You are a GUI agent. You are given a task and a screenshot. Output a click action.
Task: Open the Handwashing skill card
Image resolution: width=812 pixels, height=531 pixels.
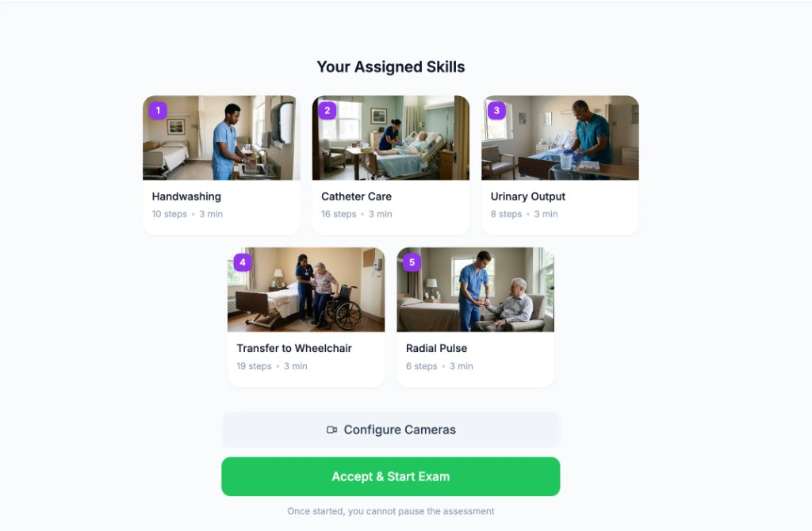(x=220, y=164)
